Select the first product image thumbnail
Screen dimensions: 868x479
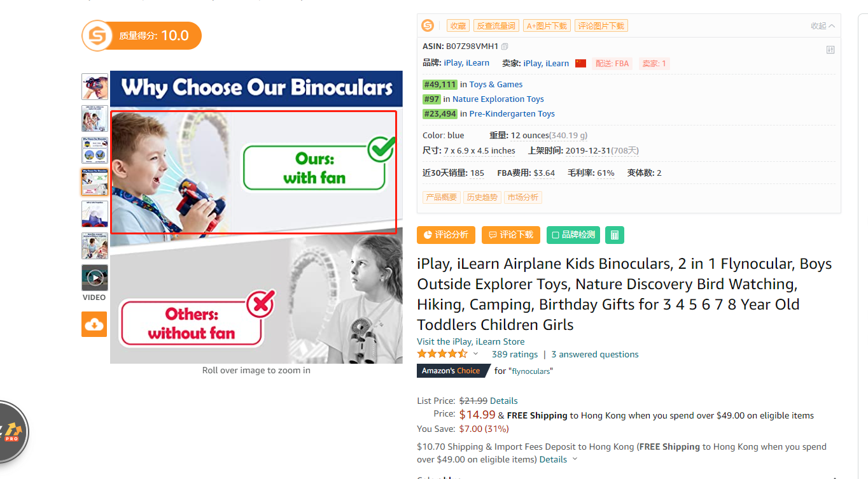tap(94, 87)
